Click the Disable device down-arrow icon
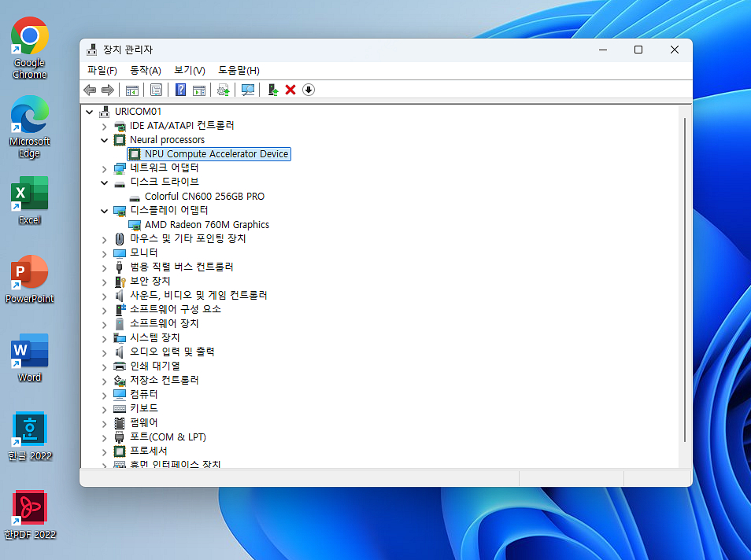Screen dimensions: 751x560 [309, 90]
